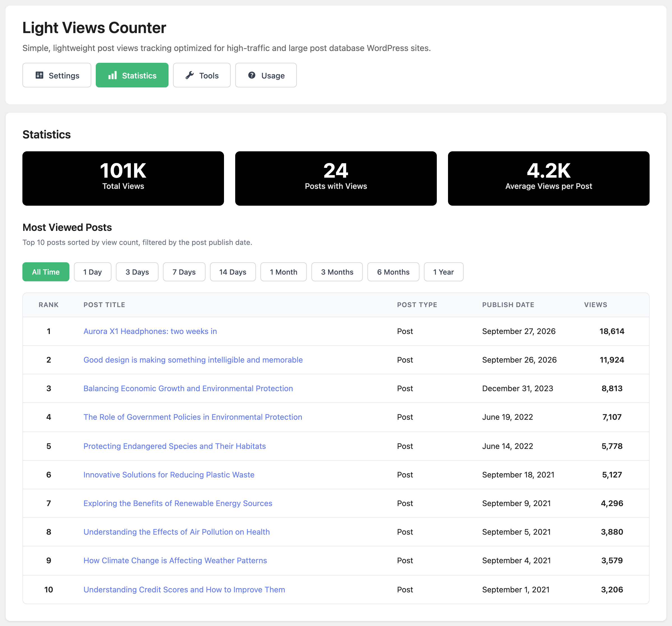The width and height of the screenshot is (672, 626).
Task: Apply the 6 Months filter
Action: [x=393, y=272]
